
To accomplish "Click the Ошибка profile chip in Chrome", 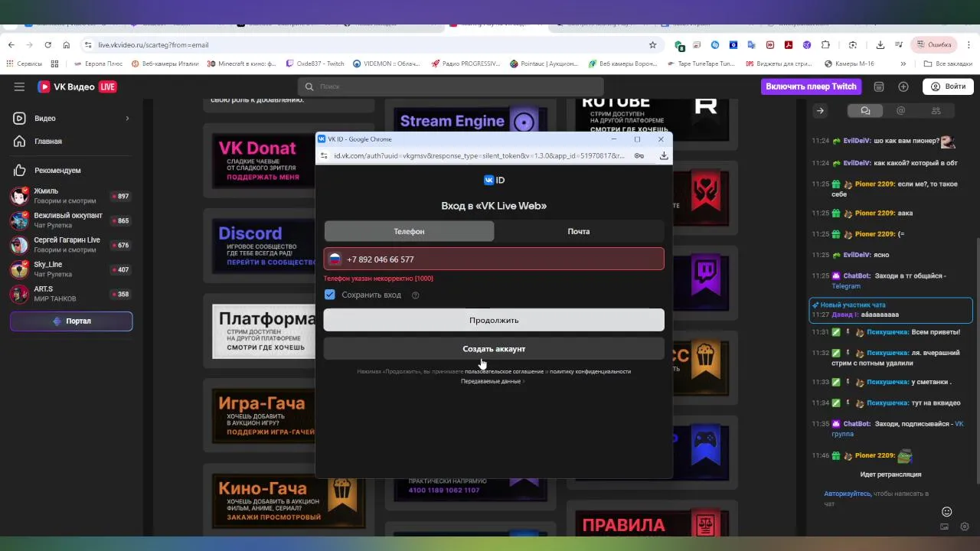I will pyautogui.click(x=934, y=45).
